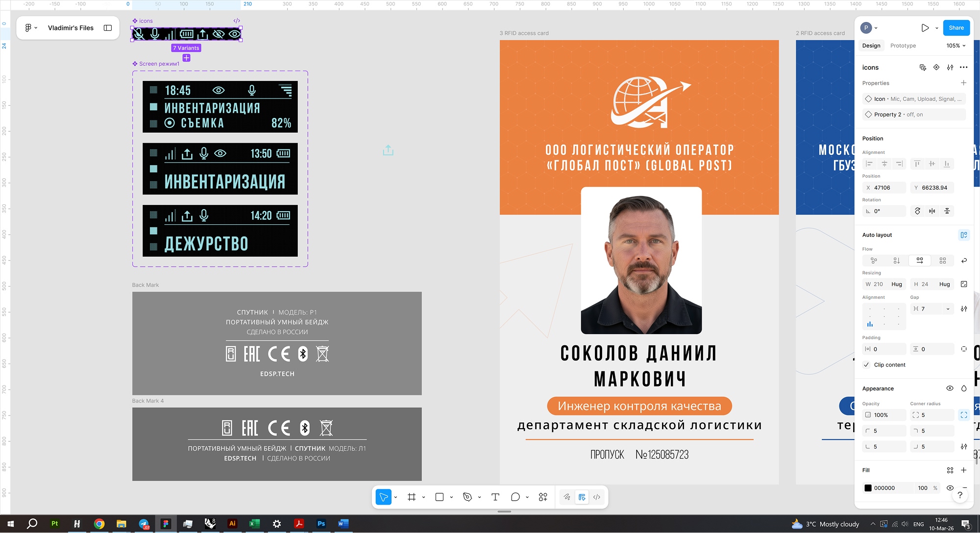Switch to the Prototype tab
Image resolution: width=980 pixels, height=533 pixels.
pyautogui.click(x=903, y=46)
